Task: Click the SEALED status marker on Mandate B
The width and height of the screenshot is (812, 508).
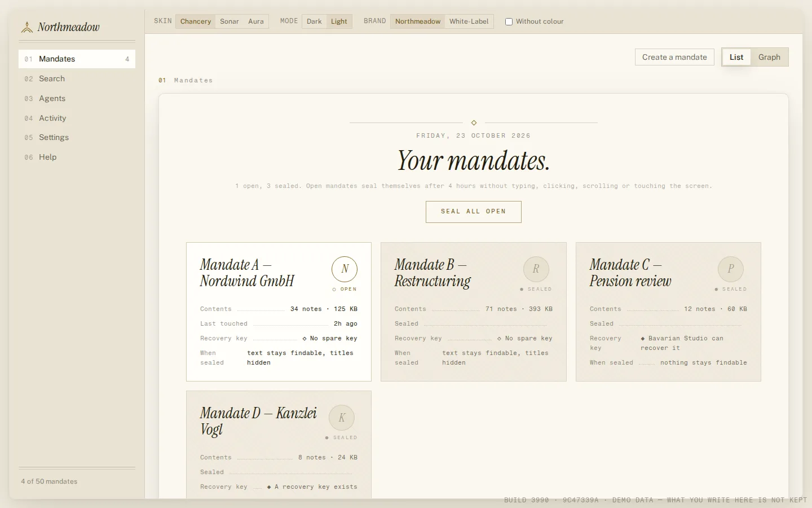Action: (x=536, y=289)
